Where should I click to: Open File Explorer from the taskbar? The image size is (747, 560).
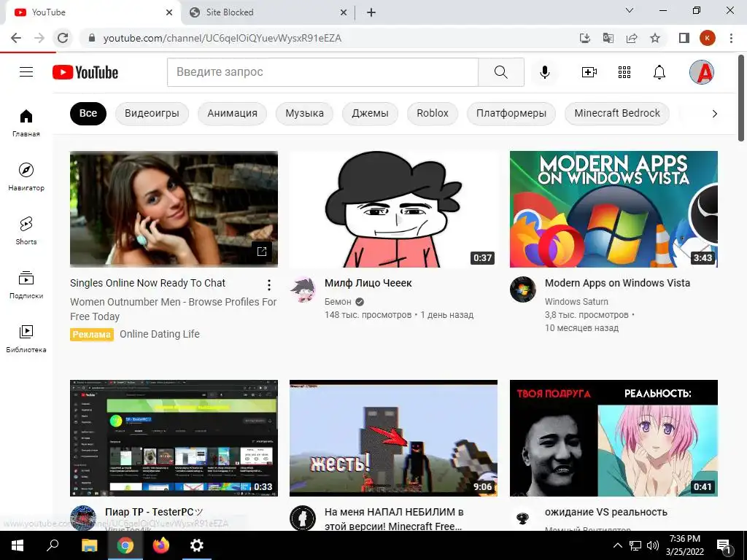[89, 545]
